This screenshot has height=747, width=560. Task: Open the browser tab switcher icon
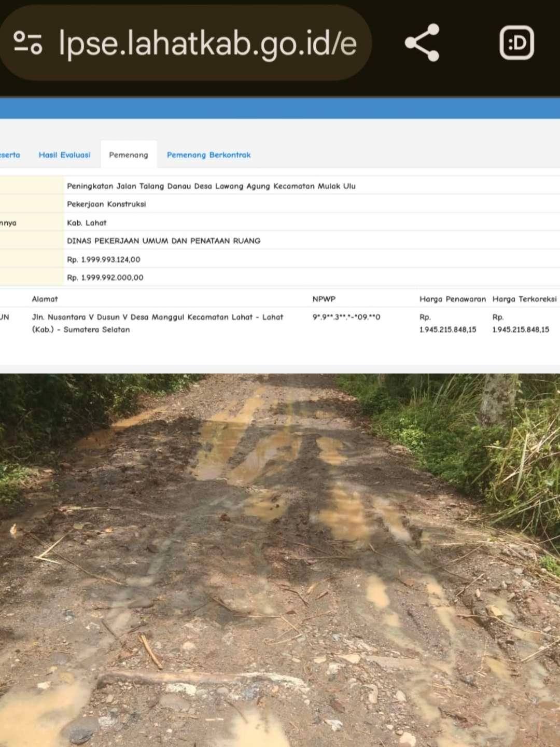pyautogui.click(x=516, y=43)
